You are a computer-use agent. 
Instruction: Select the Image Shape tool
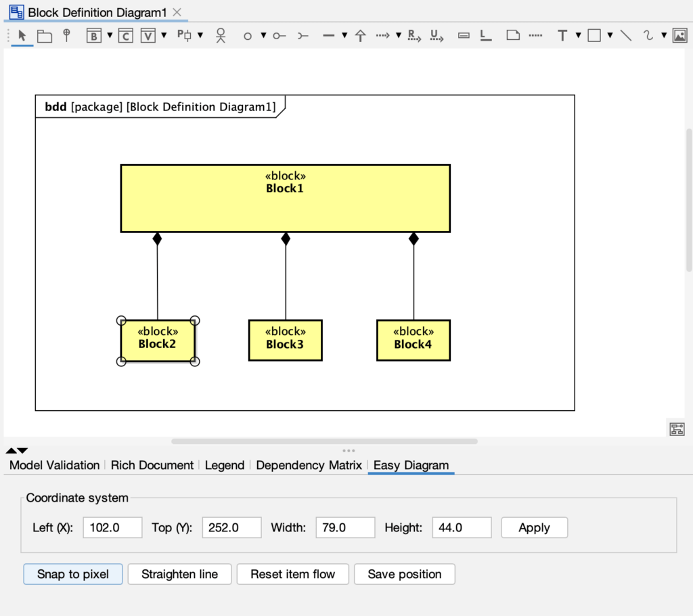tap(680, 35)
